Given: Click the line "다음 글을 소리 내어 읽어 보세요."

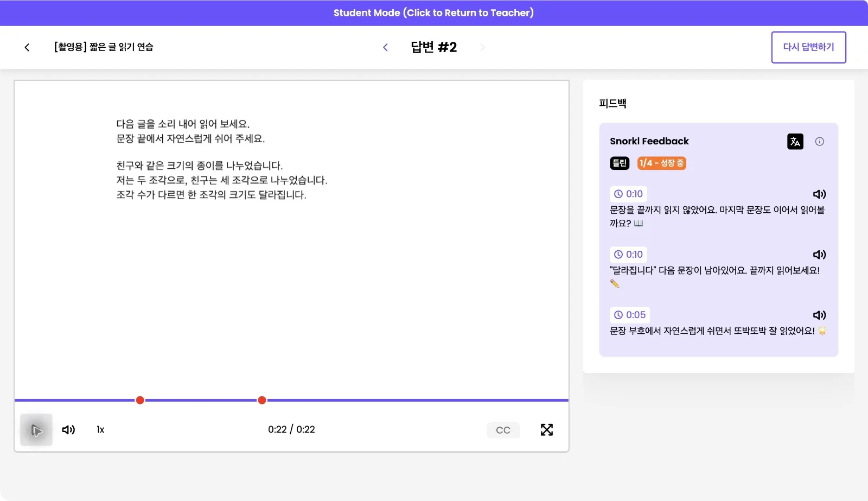Looking at the screenshot, I should point(183,124).
